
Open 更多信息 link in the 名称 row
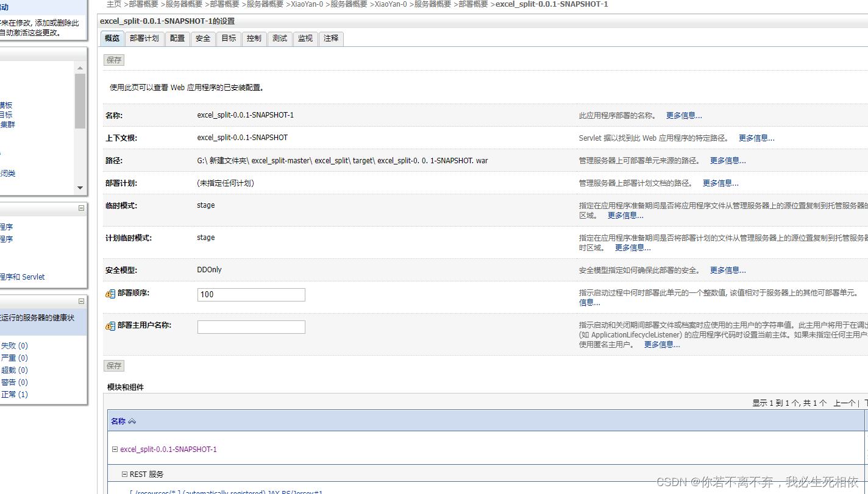pos(684,115)
